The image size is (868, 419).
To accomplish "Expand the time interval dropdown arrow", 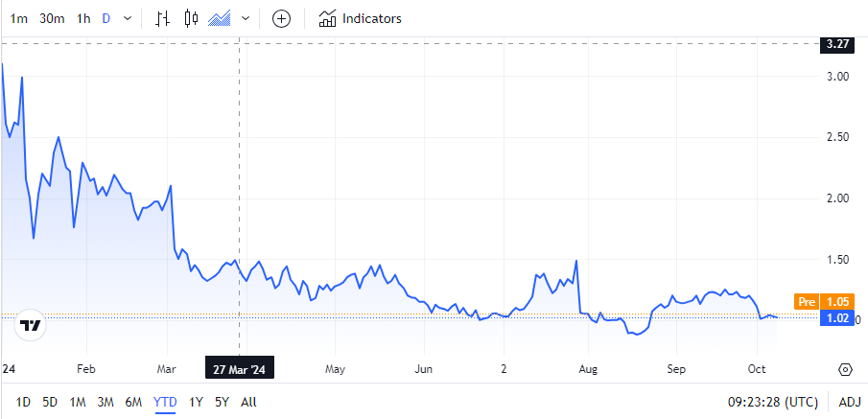I will [128, 18].
